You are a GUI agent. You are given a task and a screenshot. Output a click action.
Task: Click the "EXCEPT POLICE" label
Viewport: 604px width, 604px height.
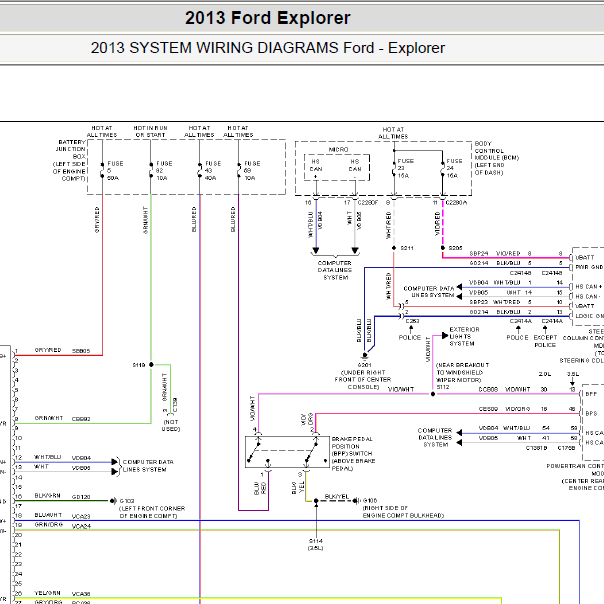pos(545,341)
